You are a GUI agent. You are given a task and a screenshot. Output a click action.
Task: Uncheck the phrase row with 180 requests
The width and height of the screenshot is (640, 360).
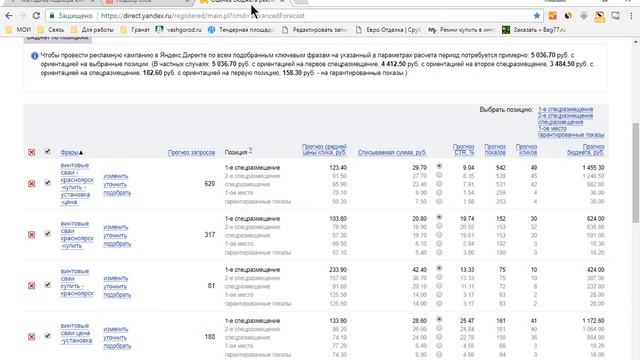[48, 336]
